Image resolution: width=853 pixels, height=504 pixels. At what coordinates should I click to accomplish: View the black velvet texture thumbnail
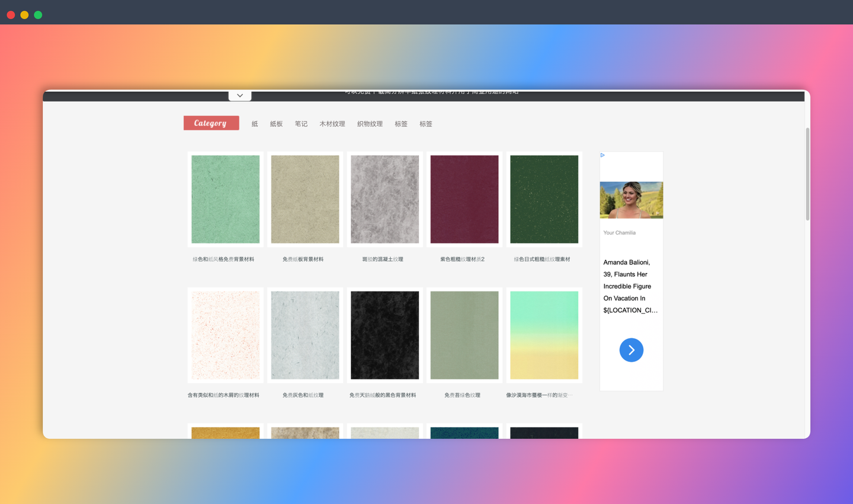tap(385, 335)
